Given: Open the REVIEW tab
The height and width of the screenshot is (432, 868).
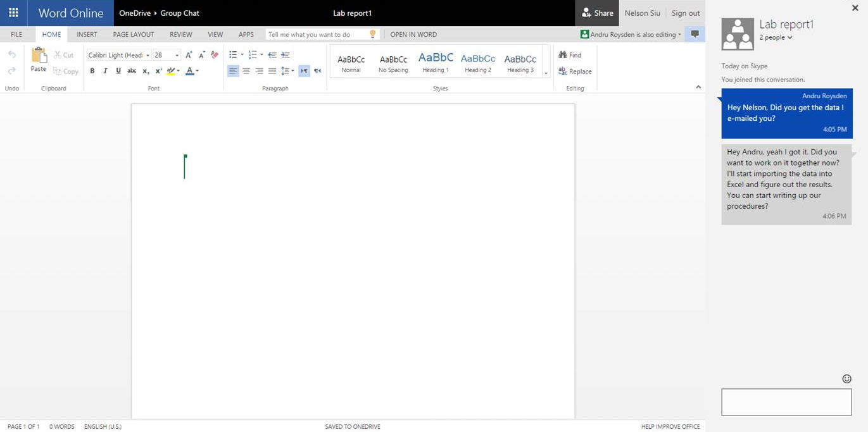Looking at the screenshot, I should click(x=180, y=34).
